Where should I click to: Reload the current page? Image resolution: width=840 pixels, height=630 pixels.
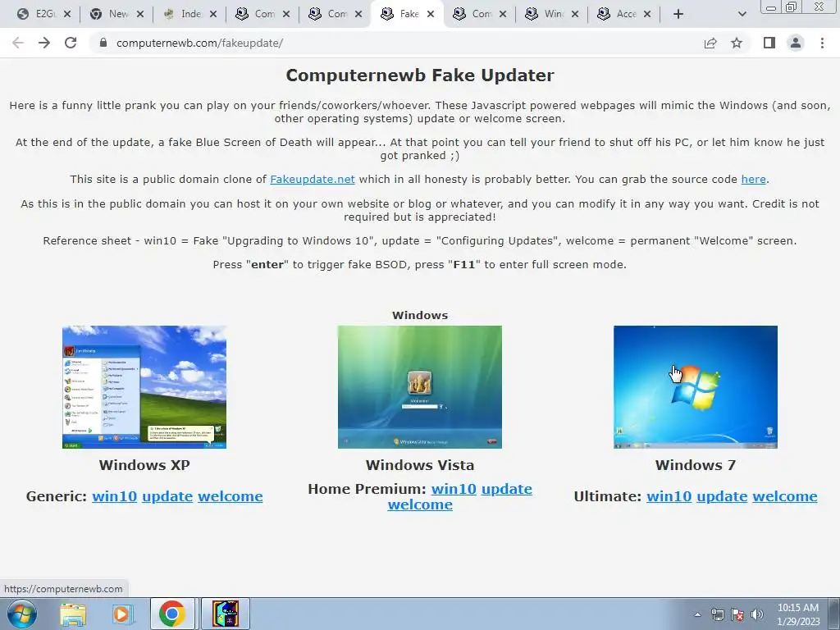tap(71, 43)
